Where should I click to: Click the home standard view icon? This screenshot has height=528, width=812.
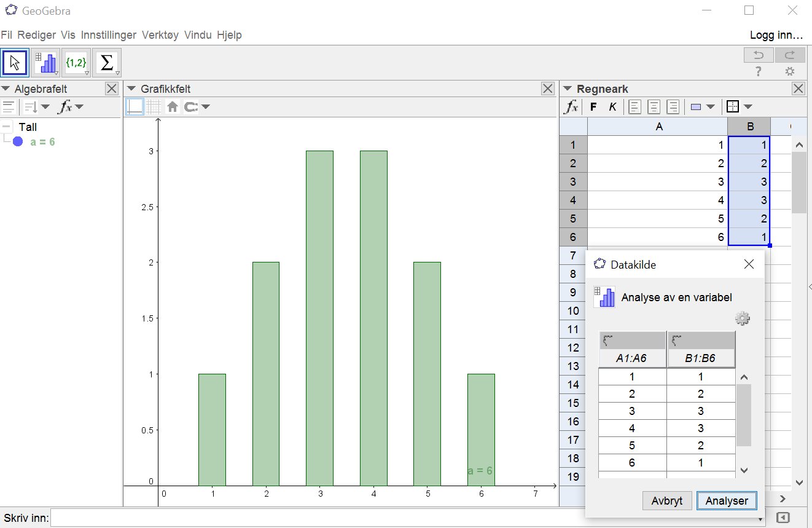click(x=173, y=107)
